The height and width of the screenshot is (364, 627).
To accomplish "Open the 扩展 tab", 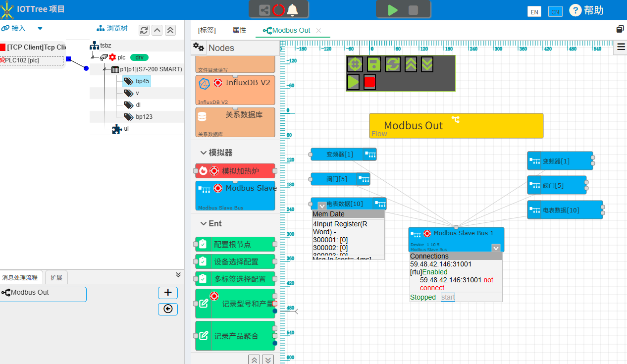I will coord(56,278).
